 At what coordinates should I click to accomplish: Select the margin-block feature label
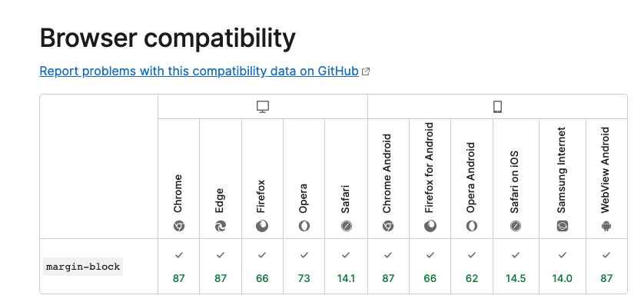(x=83, y=267)
